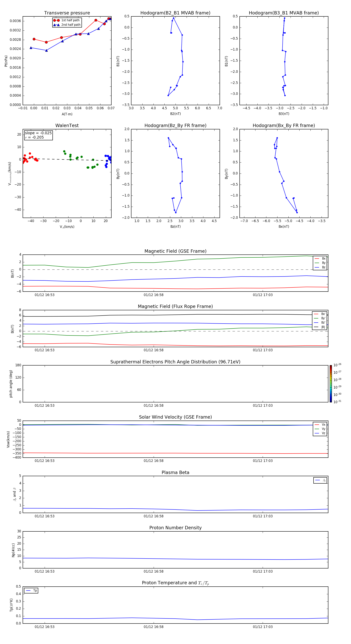Select the "2nd half path" legend entry

pos(67,25)
